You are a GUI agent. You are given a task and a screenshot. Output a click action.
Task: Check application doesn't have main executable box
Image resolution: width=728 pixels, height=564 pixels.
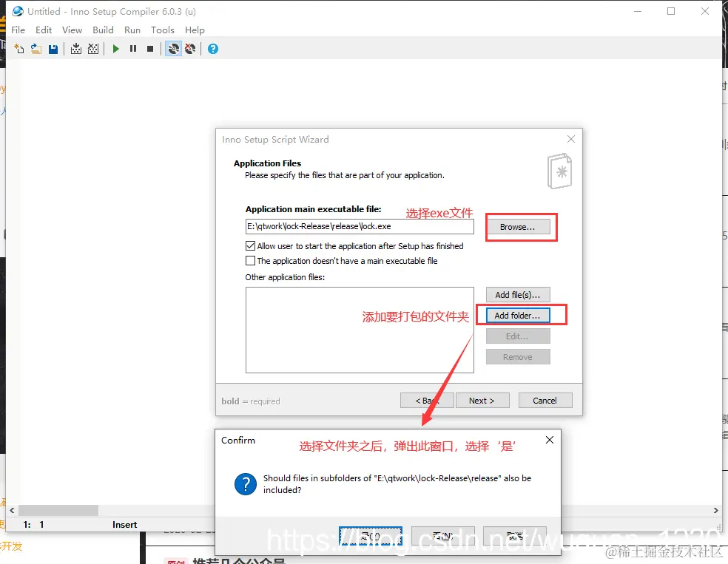click(x=250, y=261)
